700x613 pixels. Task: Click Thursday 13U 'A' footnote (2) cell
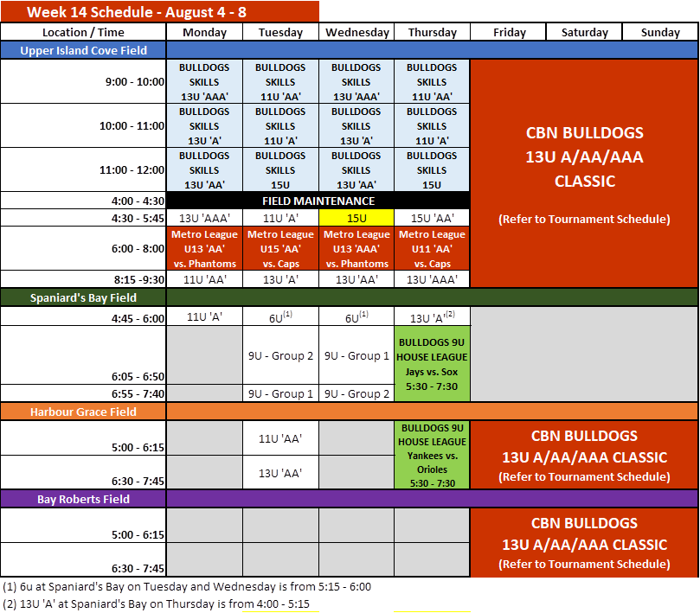(432, 316)
